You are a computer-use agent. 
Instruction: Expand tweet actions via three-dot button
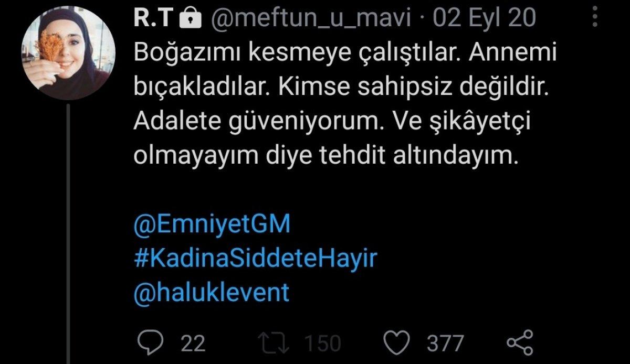594,17
